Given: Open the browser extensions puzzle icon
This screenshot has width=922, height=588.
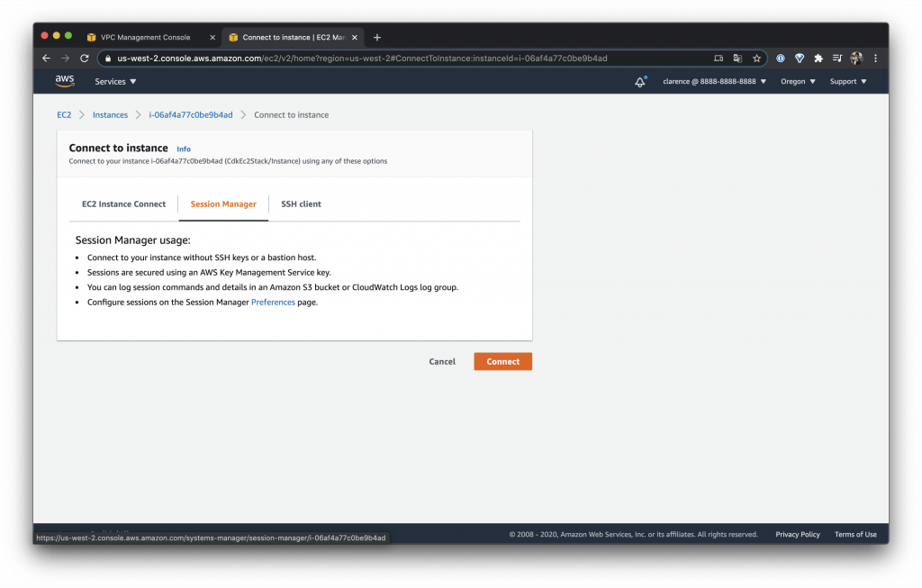Looking at the screenshot, I should pyautogui.click(x=818, y=59).
